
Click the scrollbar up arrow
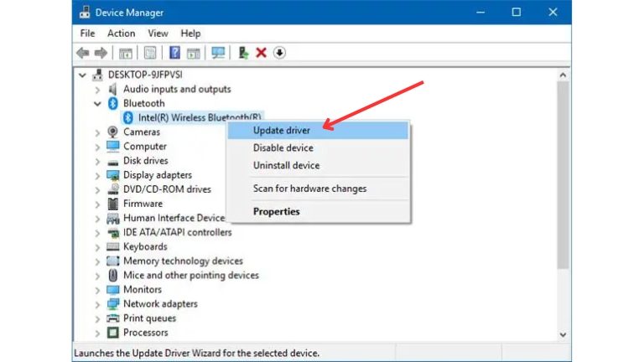563,75
